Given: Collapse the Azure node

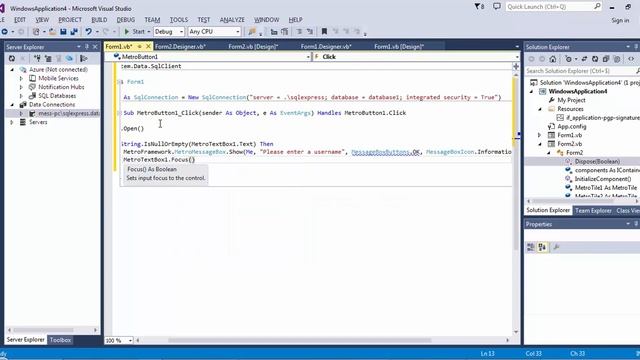Looking at the screenshot, I should (x=12, y=70).
